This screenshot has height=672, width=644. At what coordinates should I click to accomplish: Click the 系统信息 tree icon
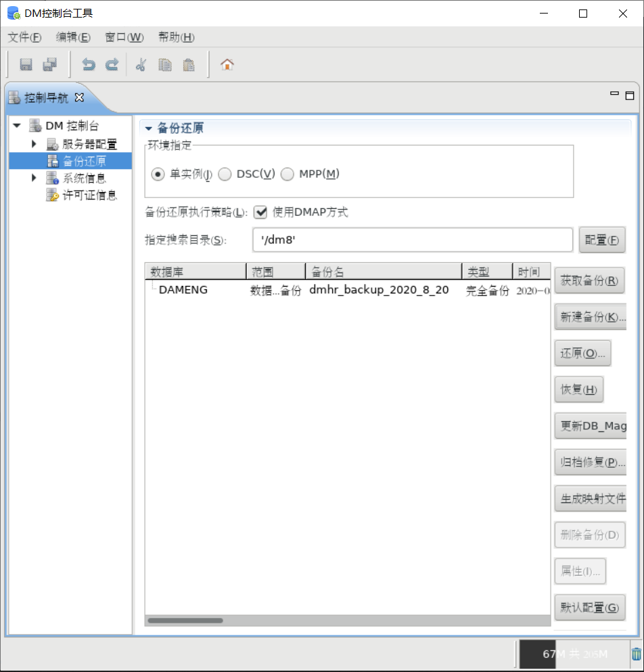point(52,178)
